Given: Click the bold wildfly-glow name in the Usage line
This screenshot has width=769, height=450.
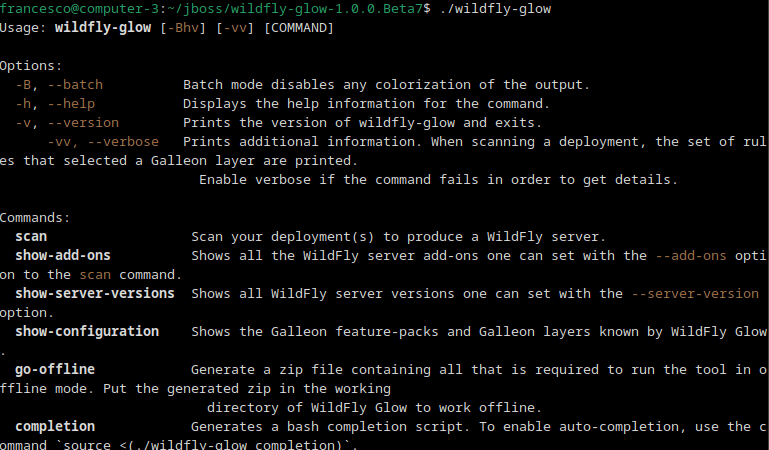Looking at the screenshot, I should pyautogui.click(x=103, y=28).
